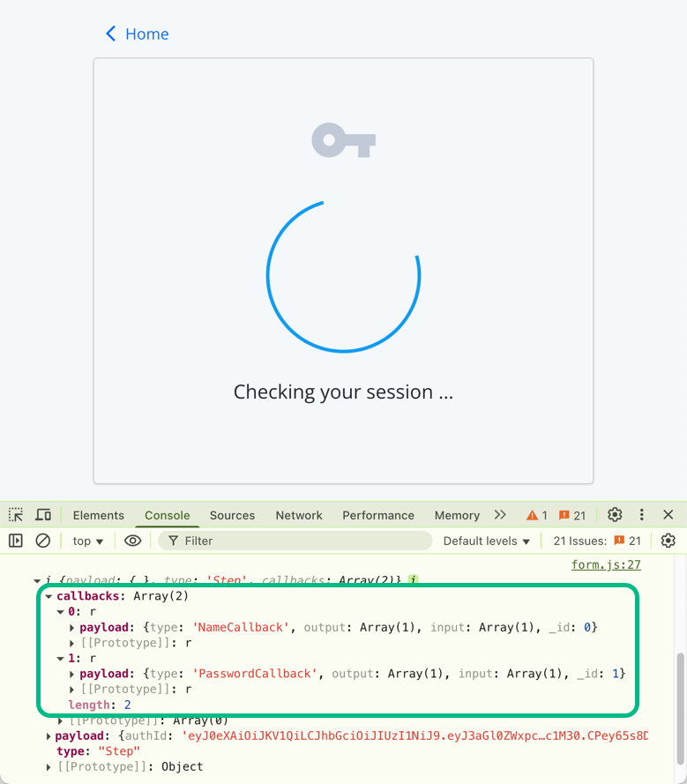Image resolution: width=687 pixels, height=784 pixels.
Task: Expand the NameCallback payload object
Action: pyautogui.click(x=72, y=628)
